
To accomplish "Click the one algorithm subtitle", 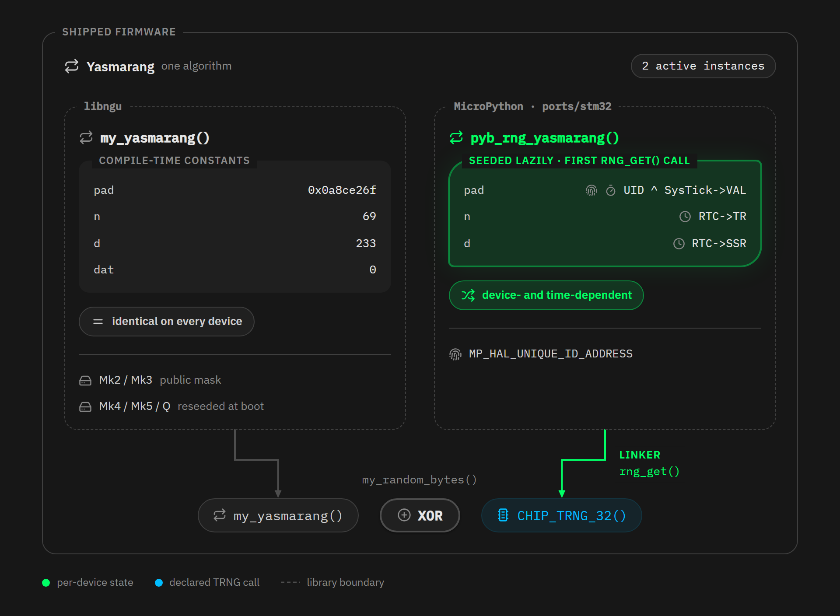I will click(196, 66).
